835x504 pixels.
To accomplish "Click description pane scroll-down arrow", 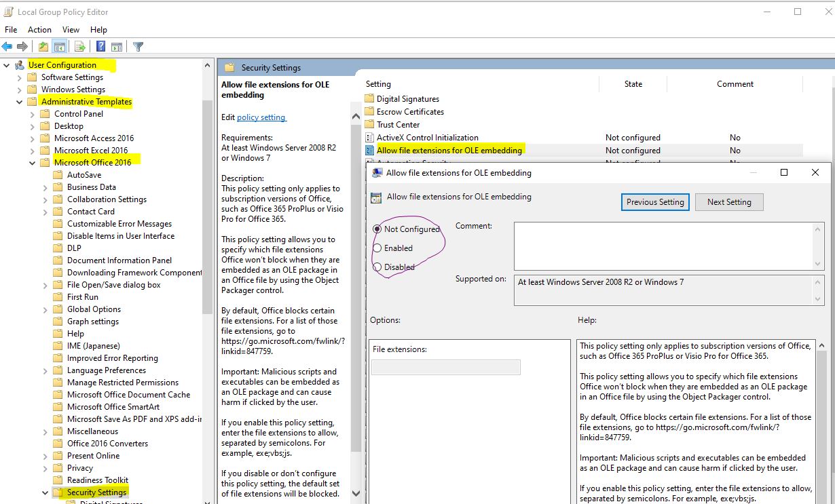I will (356, 494).
